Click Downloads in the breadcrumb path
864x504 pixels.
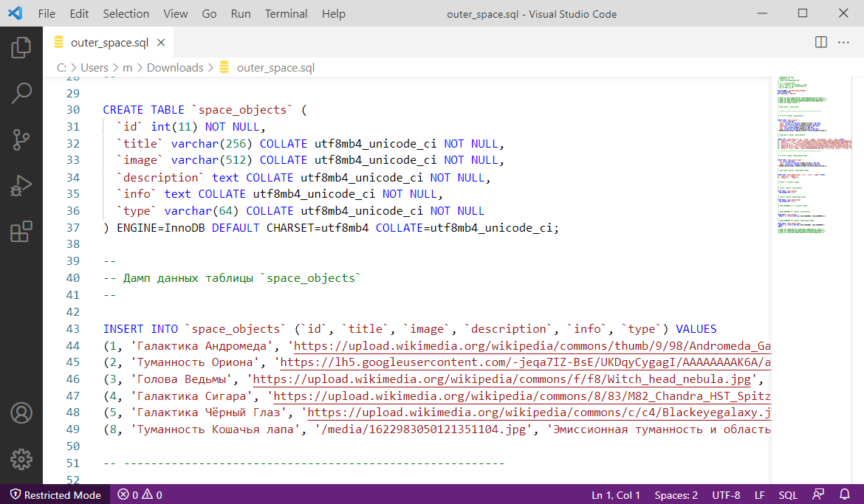pos(175,67)
